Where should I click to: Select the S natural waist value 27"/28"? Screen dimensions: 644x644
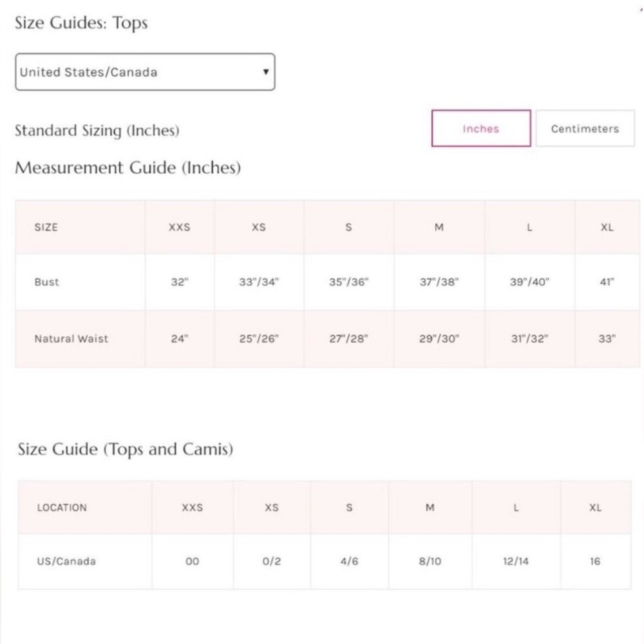click(348, 339)
